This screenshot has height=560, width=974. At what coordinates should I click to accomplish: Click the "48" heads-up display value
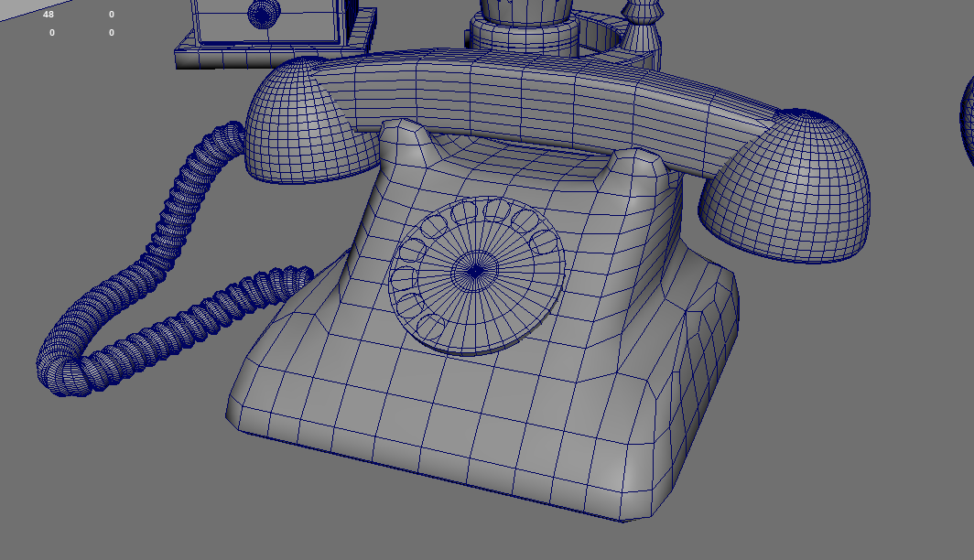pos(49,15)
